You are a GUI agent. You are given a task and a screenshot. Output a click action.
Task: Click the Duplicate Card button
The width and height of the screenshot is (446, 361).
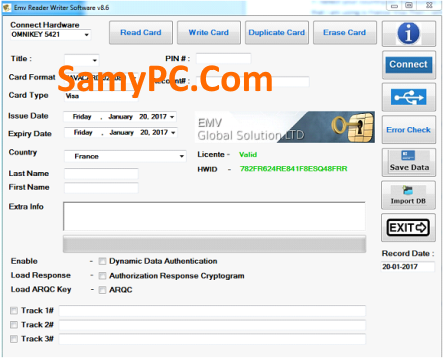[x=277, y=33]
